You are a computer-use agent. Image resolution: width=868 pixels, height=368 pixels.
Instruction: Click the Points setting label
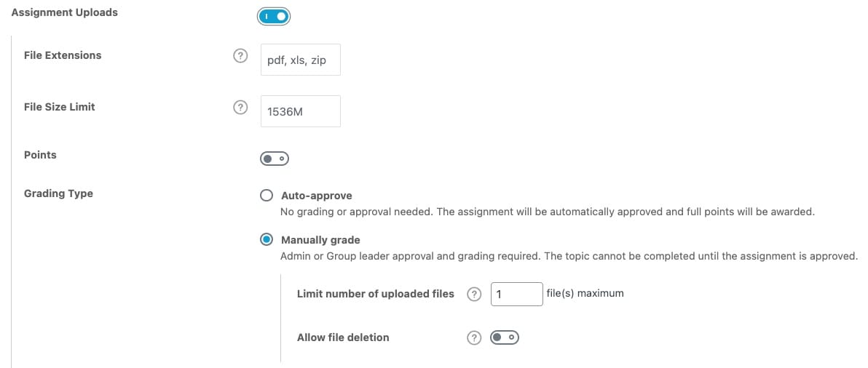40,155
